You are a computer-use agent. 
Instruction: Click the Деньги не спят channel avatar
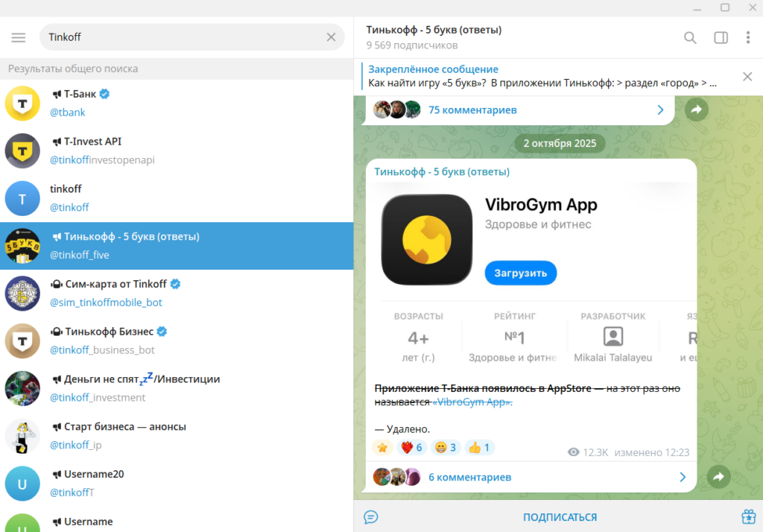[x=22, y=388]
